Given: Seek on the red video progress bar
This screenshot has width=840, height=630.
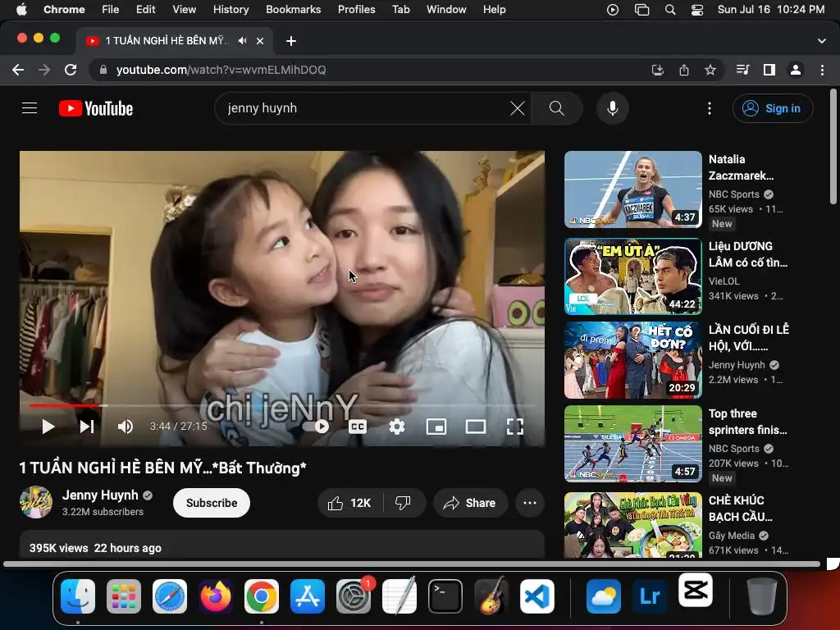Looking at the screenshot, I should [282, 405].
